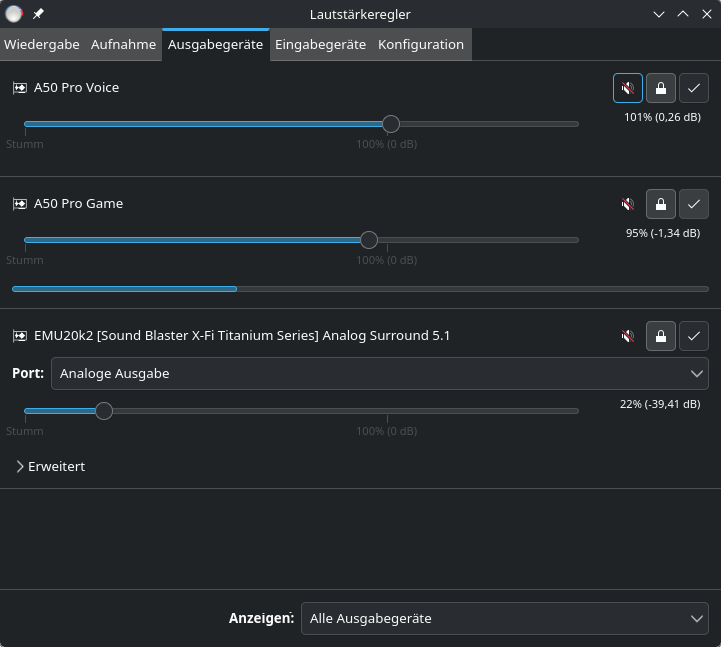Click the sound card icon beside A50 Pro Voice

[20, 88]
